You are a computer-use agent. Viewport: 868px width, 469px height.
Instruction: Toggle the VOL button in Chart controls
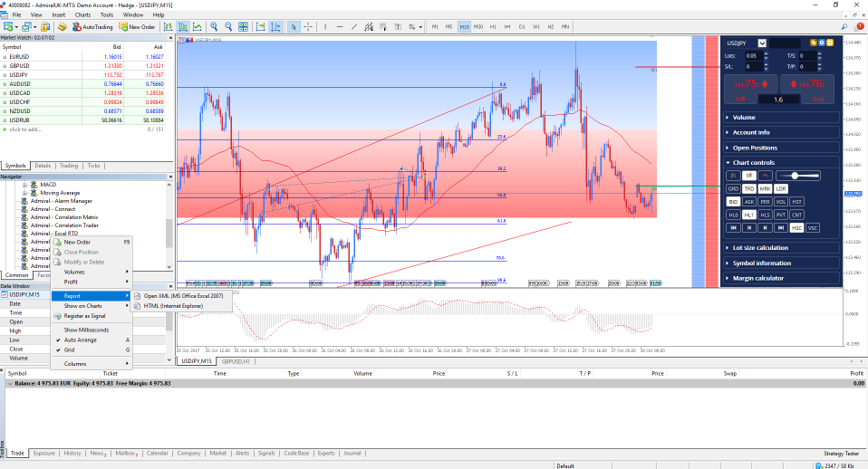pyautogui.click(x=780, y=202)
